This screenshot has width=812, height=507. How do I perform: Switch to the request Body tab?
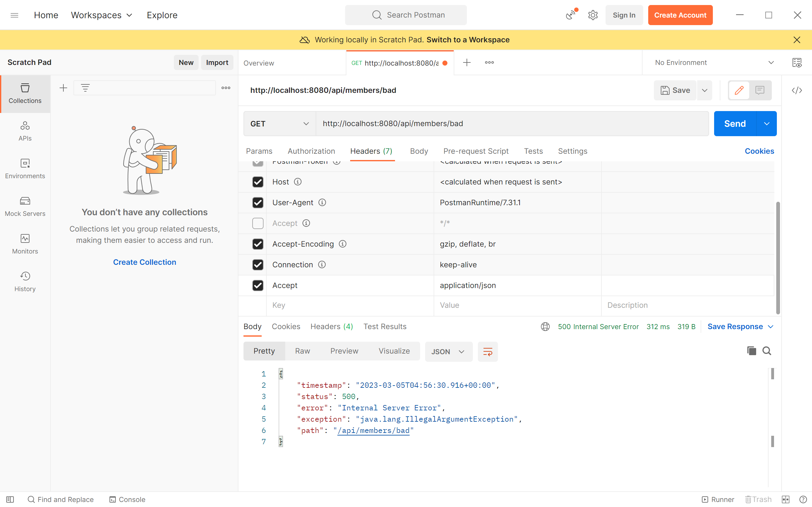click(x=419, y=151)
